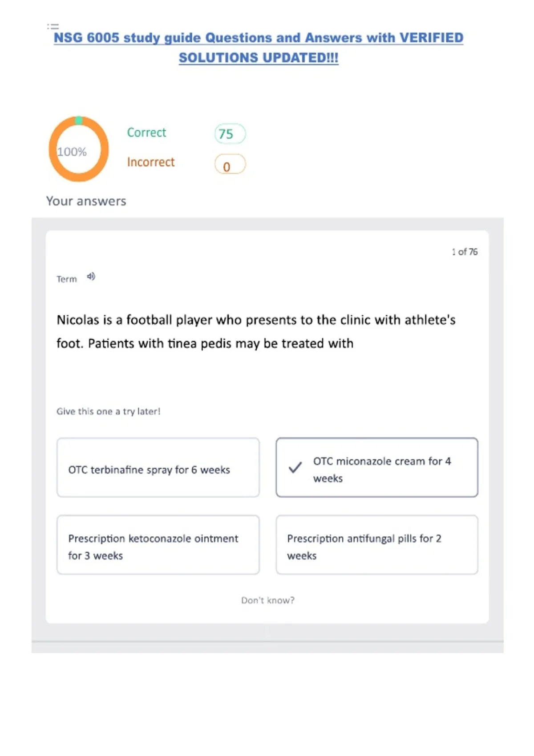Click the Term label on the card
The image size is (534, 756).
pos(67,279)
